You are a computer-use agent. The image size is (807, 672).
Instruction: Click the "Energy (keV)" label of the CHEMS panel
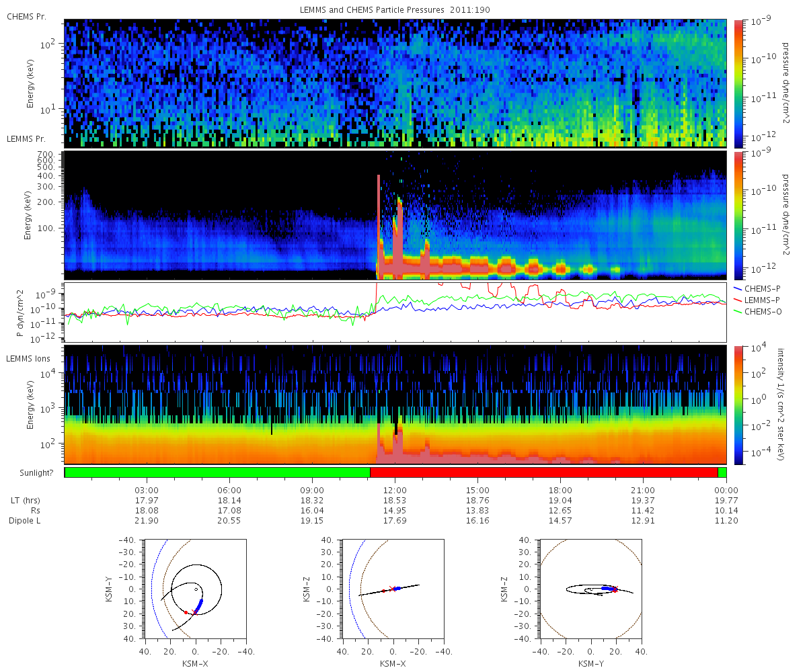pos(31,83)
